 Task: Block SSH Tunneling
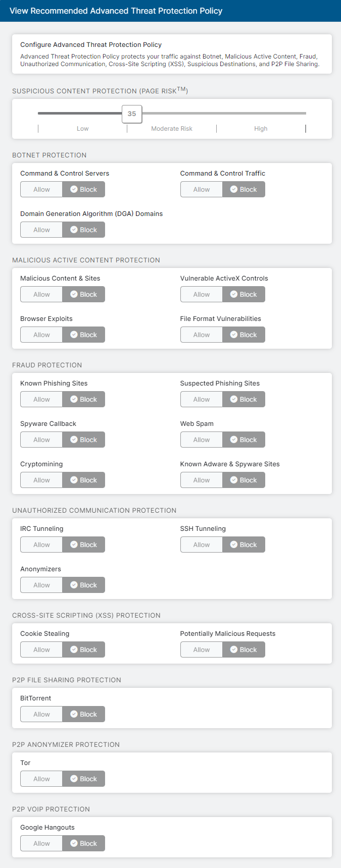point(243,545)
